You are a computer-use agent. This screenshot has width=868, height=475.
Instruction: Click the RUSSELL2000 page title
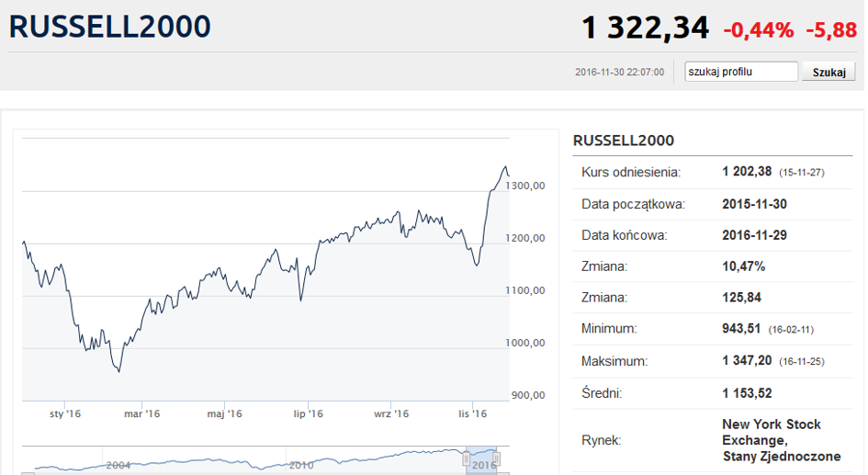[109, 27]
